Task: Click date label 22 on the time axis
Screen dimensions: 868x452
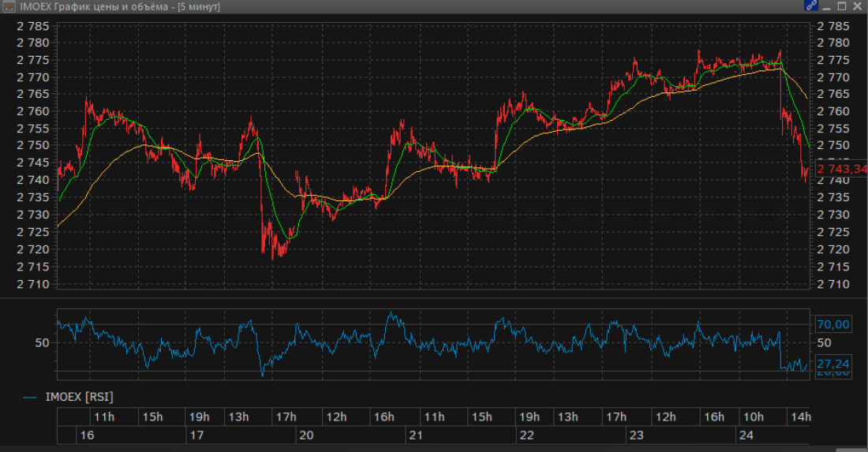Action: point(526,435)
